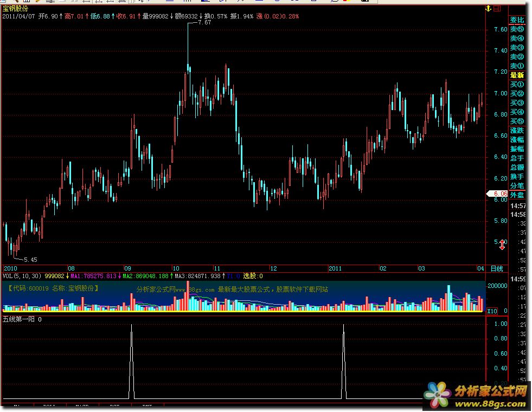532x412 pixels.
Task: Click the 12 month marker on time axis
Action: point(273,268)
